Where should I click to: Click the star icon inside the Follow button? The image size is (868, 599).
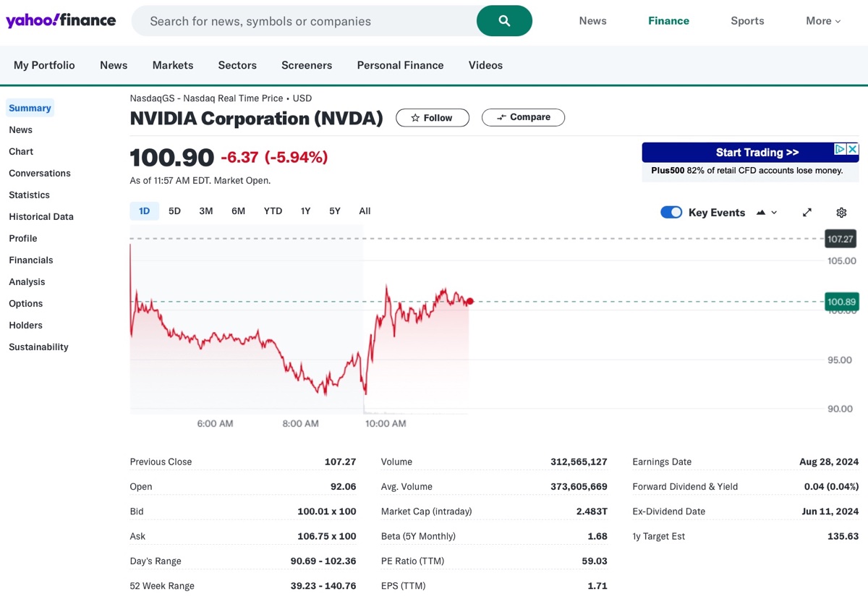coord(415,117)
